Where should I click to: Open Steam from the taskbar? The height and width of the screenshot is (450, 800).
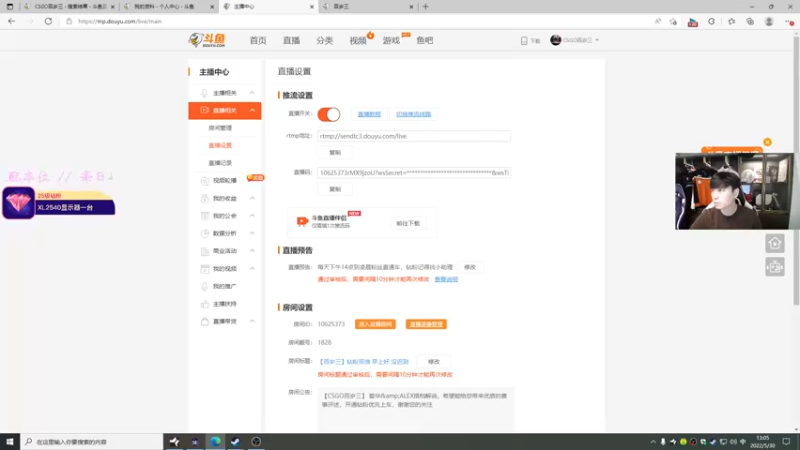(x=235, y=442)
